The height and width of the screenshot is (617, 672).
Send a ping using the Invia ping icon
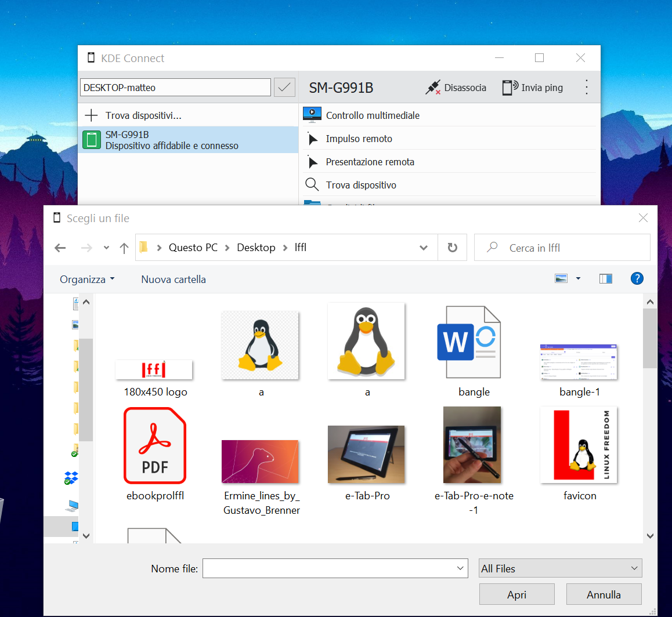tap(511, 88)
